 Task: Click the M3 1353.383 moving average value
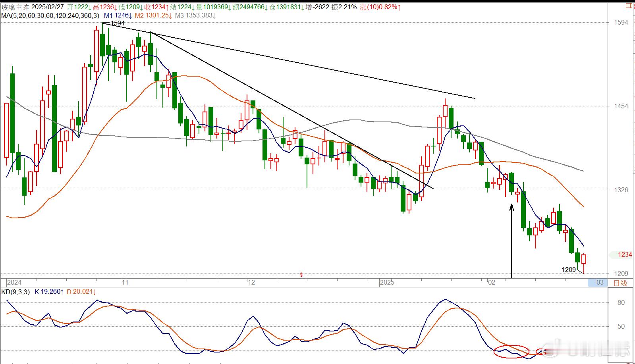(195, 15)
